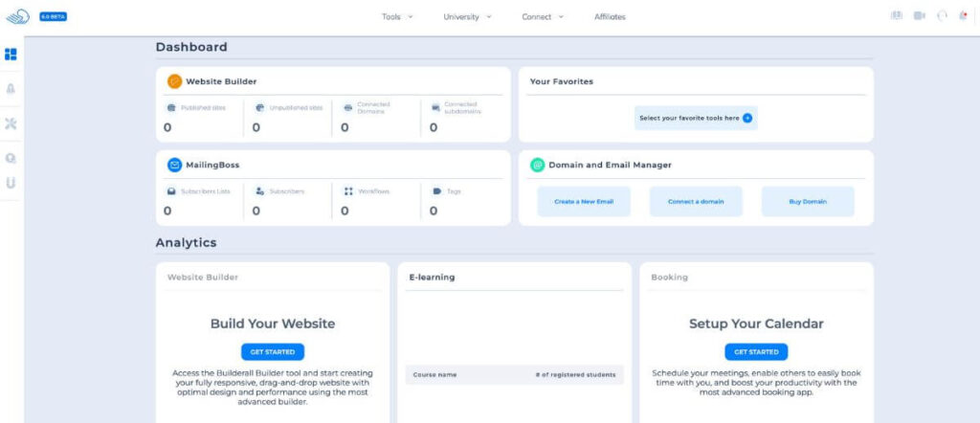
Task: Click the Unpublished sites label
Action: [x=297, y=107]
